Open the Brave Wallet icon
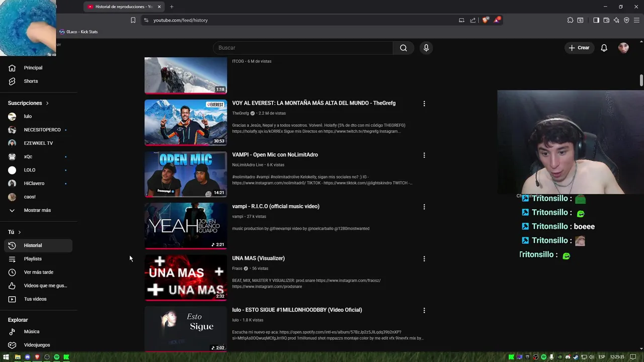This screenshot has height=362, width=644. [606, 20]
